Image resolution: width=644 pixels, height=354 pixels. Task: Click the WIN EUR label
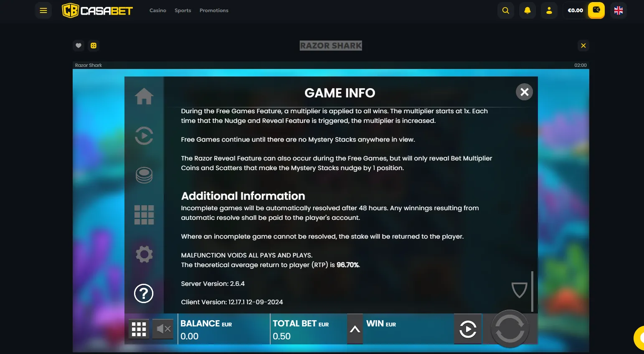pyautogui.click(x=381, y=324)
